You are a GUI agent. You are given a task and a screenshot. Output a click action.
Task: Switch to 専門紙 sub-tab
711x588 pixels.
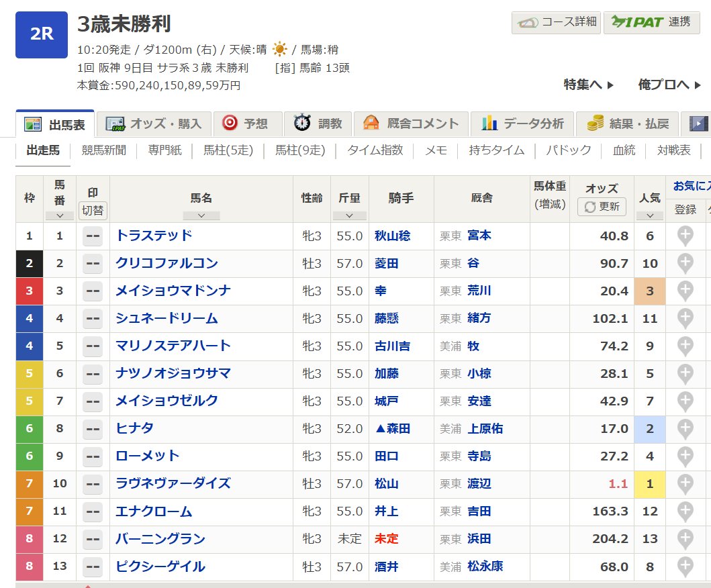(x=164, y=150)
